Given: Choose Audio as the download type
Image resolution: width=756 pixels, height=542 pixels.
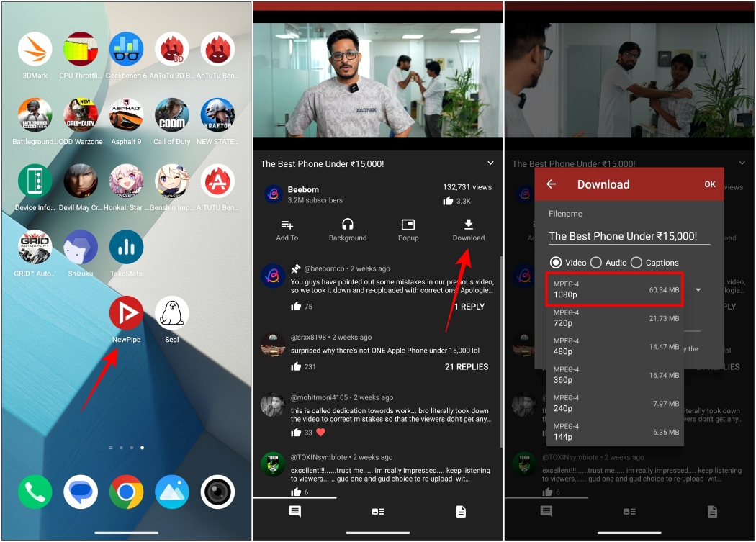Looking at the screenshot, I should [x=596, y=262].
